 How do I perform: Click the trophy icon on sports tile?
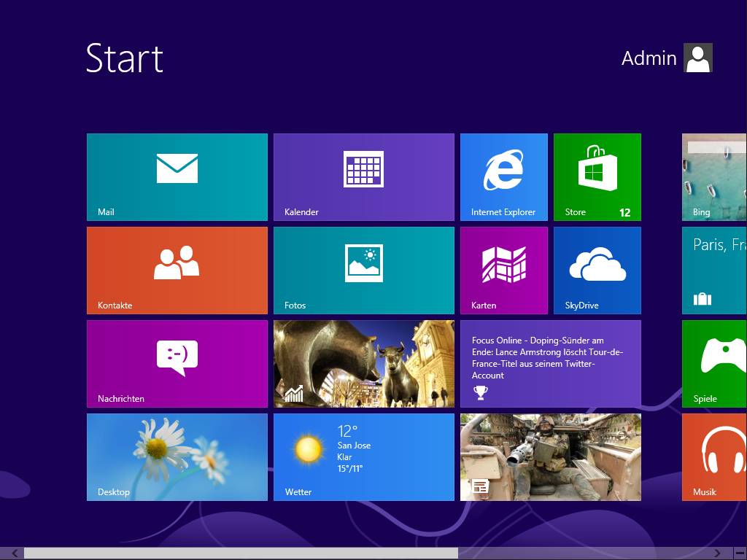480,392
